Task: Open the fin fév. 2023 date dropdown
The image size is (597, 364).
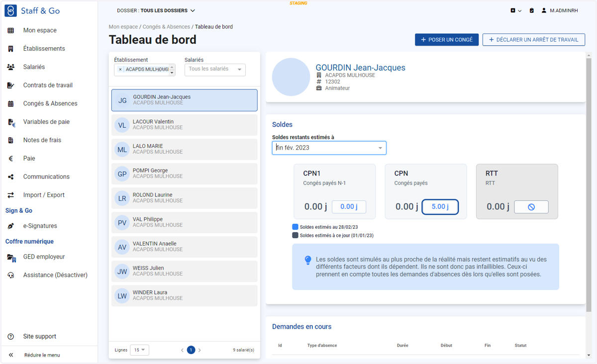Action: click(329, 148)
